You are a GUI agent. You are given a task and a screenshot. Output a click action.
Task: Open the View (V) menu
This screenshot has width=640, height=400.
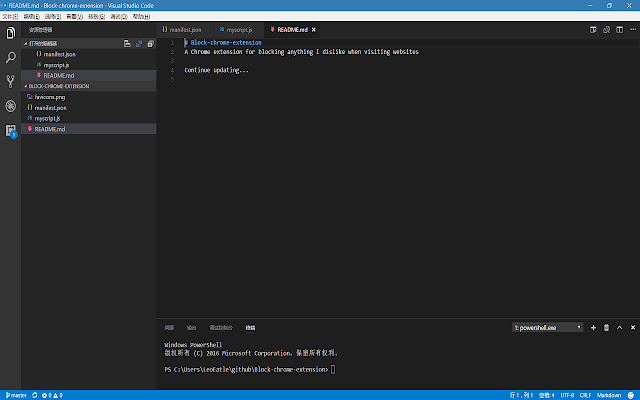tap(74, 17)
